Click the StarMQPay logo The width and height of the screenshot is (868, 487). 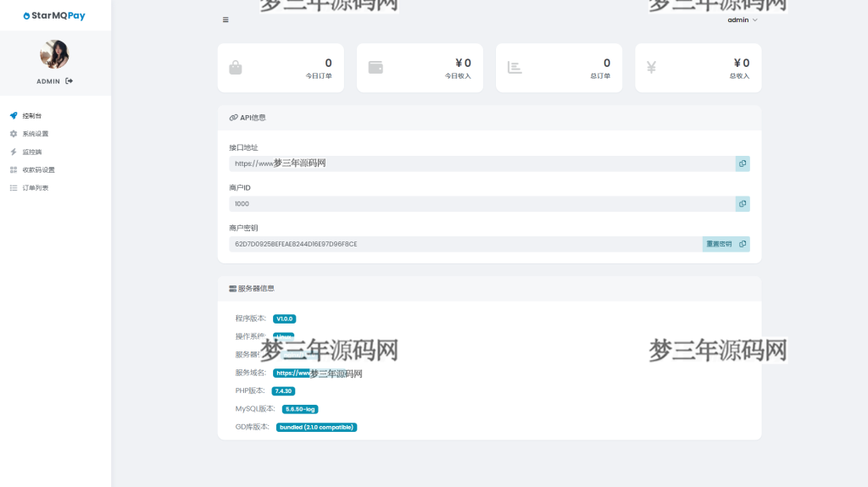coord(54,15)
